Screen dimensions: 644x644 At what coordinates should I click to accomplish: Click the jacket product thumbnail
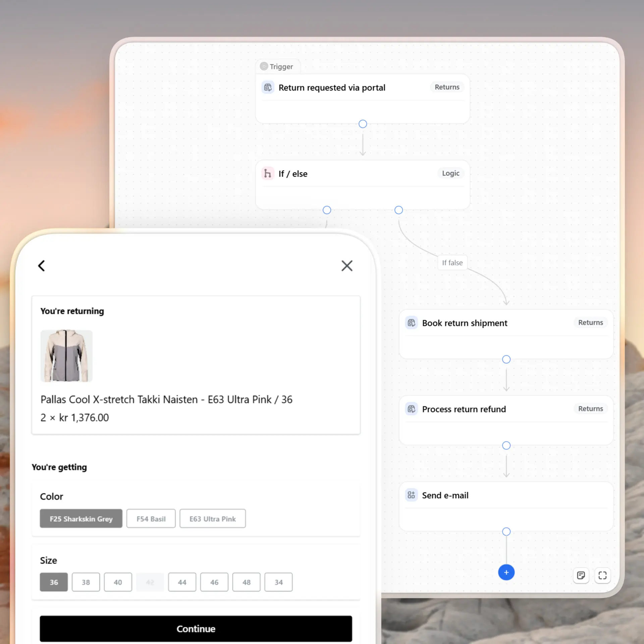[x=66, y=356]
